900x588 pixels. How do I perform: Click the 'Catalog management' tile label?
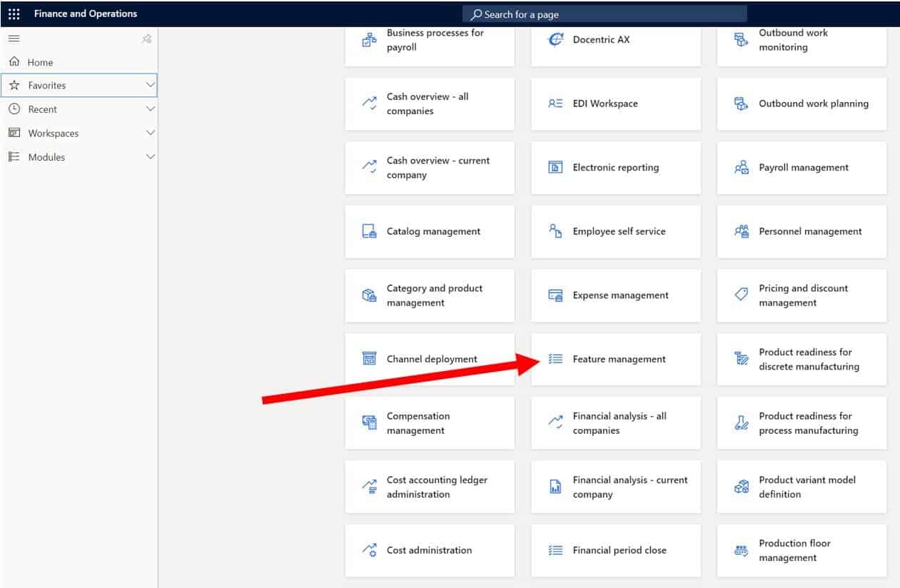tap(434, 231)
